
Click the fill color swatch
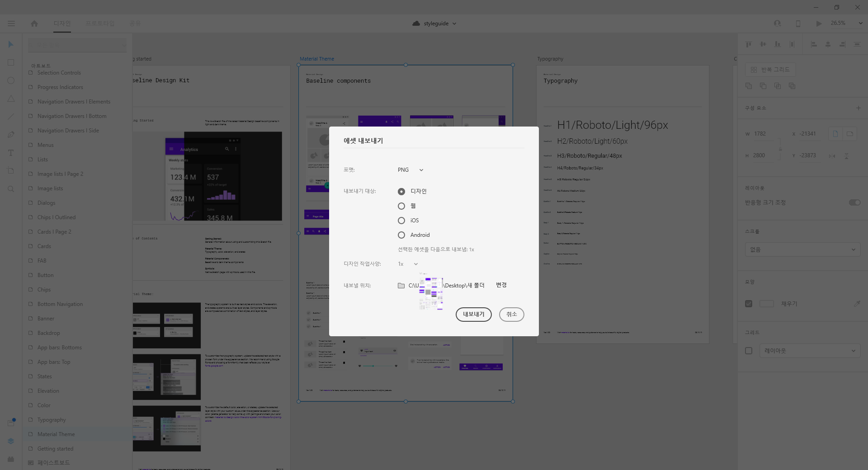(x=767, y=304)
